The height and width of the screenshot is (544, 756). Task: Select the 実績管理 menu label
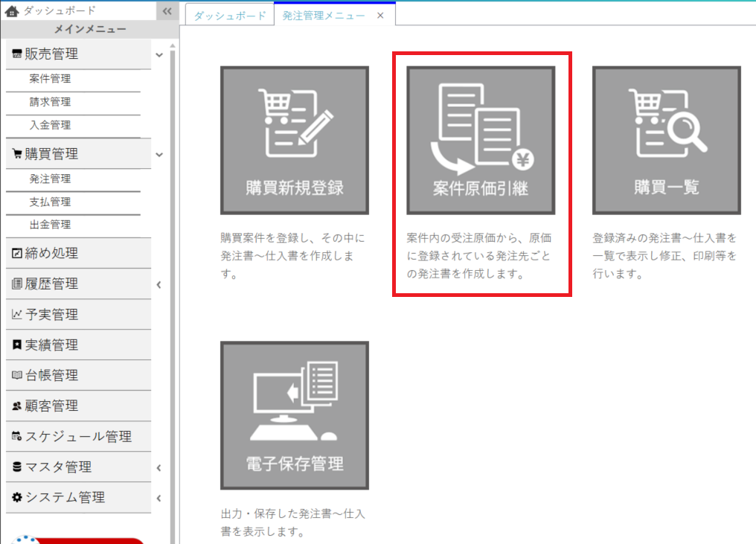tap(51, 345)
